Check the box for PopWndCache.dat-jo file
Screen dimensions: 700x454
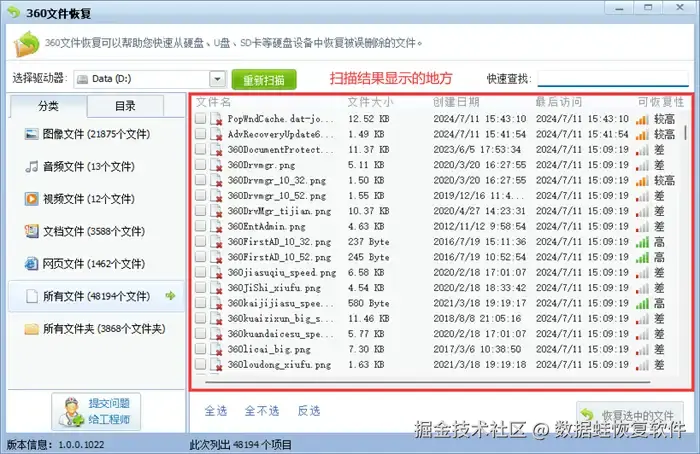coord(200,118)
